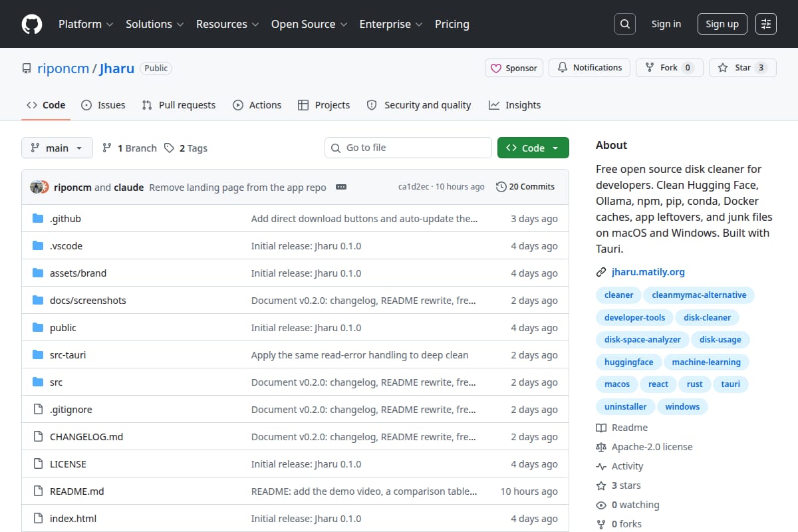
Task: Open the Actions tab
Action: pyautogui.click(x=257, y=105)
